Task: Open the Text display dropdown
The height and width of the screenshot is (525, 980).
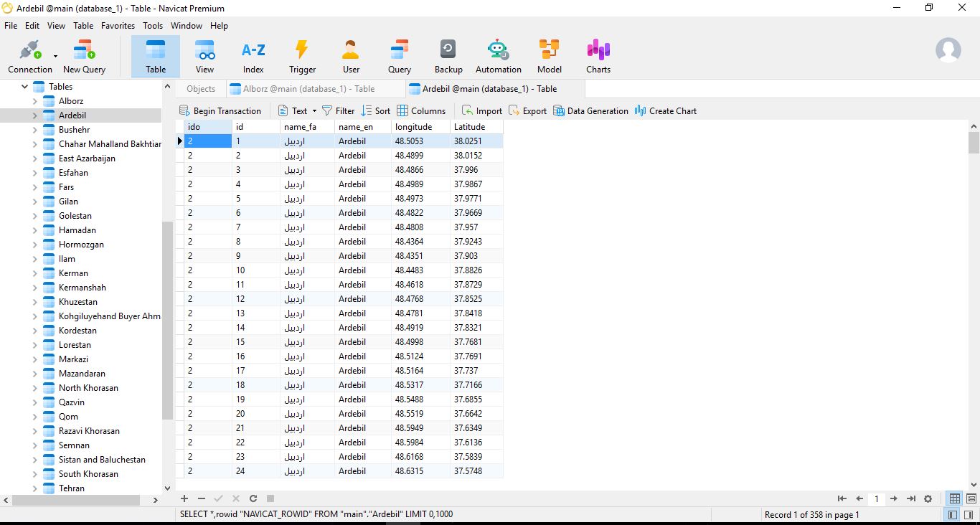Action: tap(297, 110)
